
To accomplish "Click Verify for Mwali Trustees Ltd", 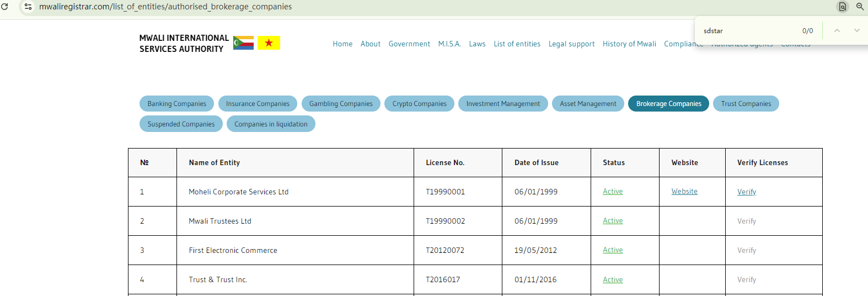I will [x=747, y=221].
